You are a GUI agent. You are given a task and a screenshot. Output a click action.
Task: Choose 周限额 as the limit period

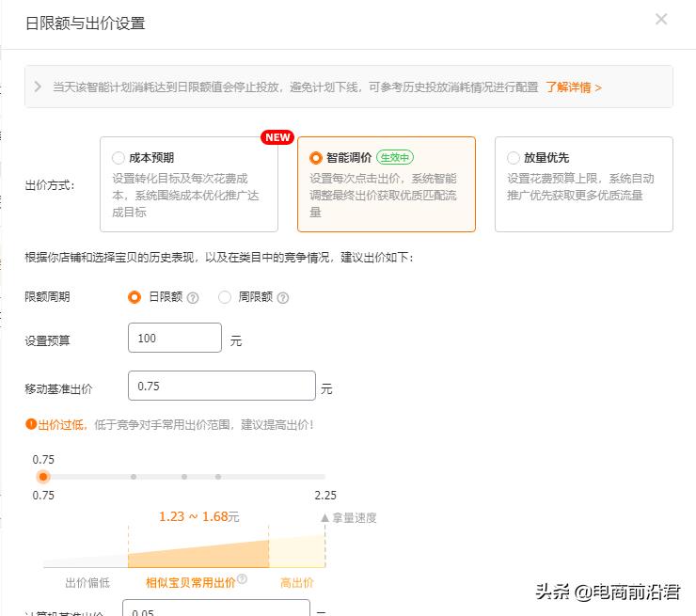[225, 297]
